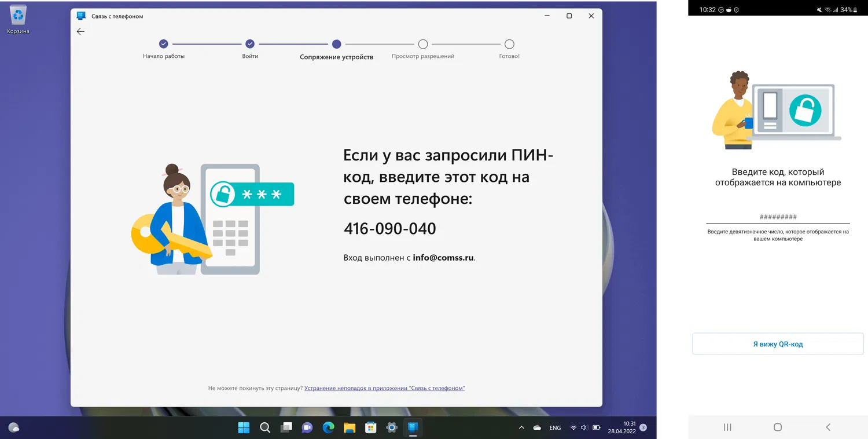
Task: Tap the hint Введите девятизначное число on phone
Action: click(x=778, y=235)
